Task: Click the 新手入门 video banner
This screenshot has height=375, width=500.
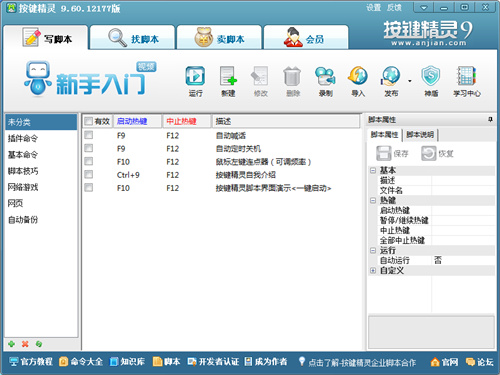Action: point(90,79)
